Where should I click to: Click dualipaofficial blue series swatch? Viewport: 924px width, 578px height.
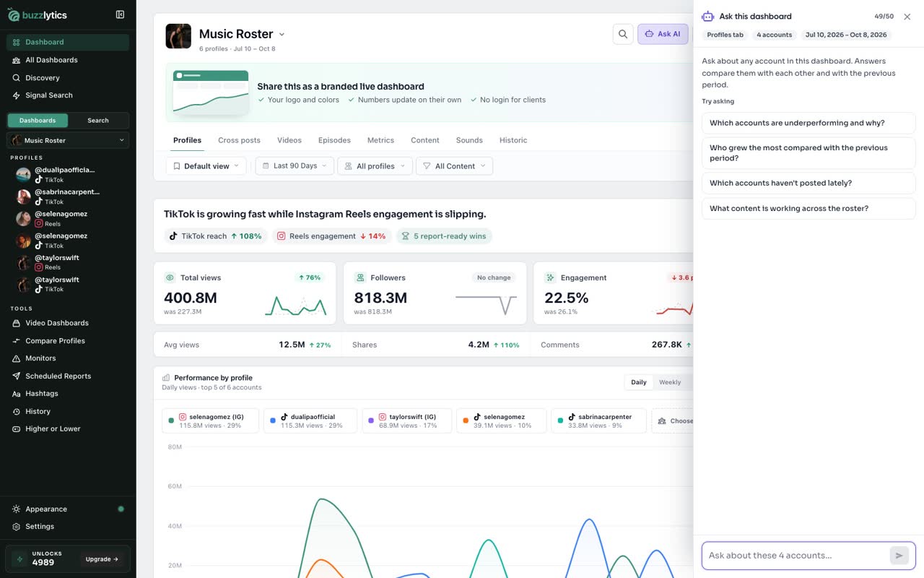click(x=273, y=420)
